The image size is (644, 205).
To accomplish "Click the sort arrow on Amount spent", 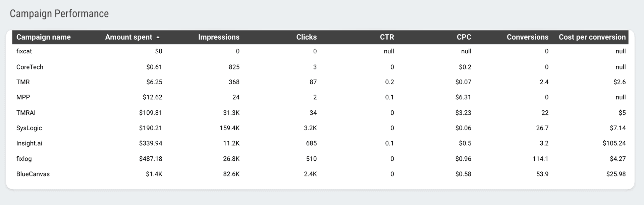I will (158, 37).
